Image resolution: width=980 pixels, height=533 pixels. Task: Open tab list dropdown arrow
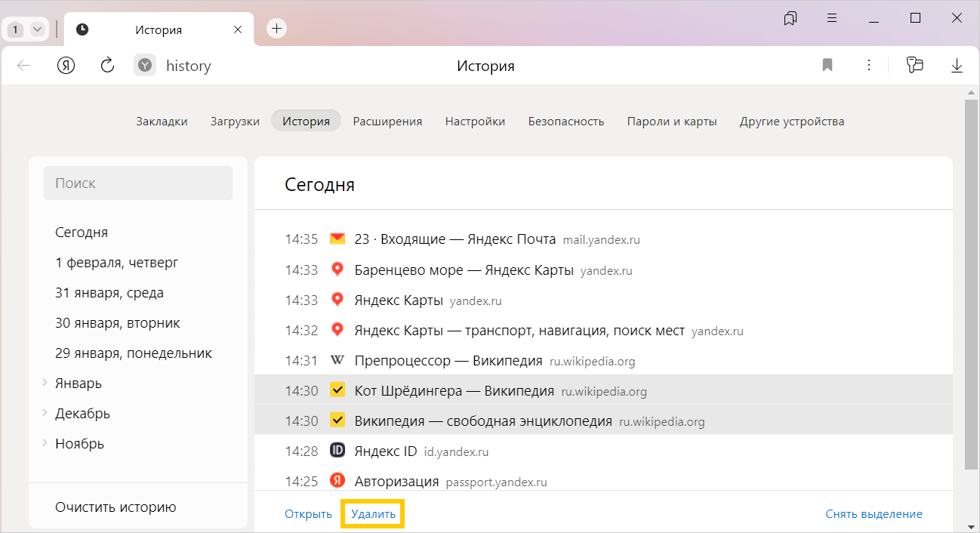click(x=37, y=29)
